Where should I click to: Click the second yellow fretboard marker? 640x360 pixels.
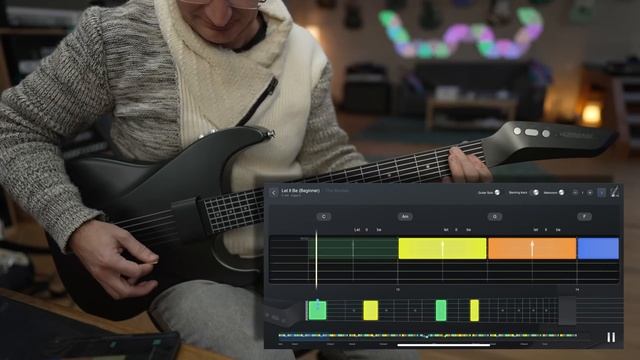click(x=474, y=310)
